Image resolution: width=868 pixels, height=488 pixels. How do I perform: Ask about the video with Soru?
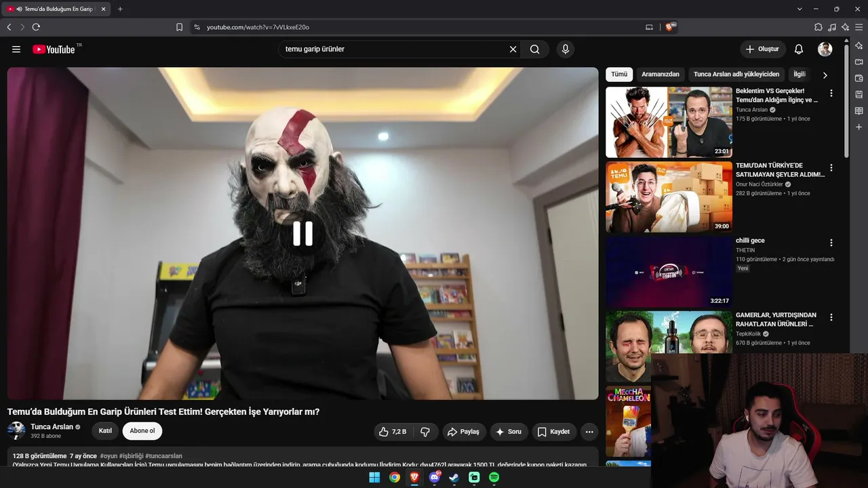(509, 432)
